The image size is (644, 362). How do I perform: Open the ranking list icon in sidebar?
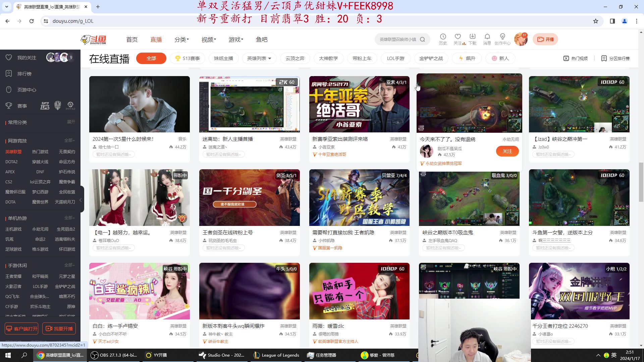coord(9,74)
